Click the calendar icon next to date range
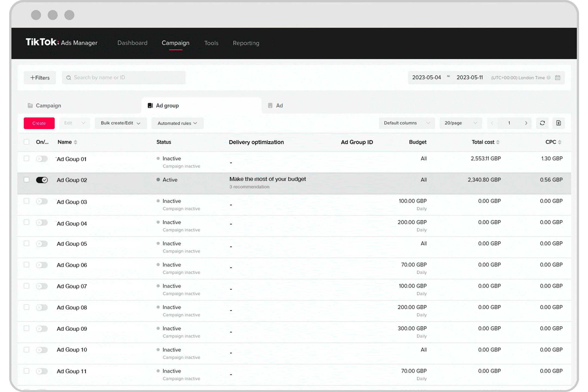 pyautogui.click(x=558, y=78)
